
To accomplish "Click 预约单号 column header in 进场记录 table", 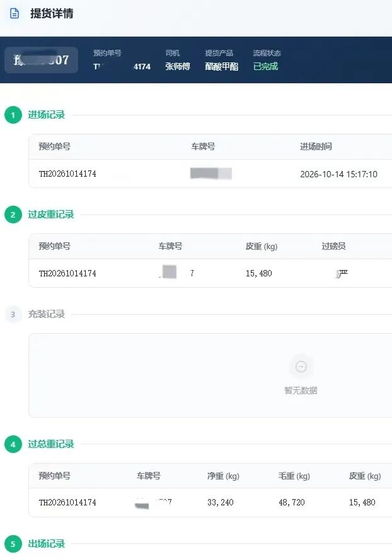I will click(54, 146).
